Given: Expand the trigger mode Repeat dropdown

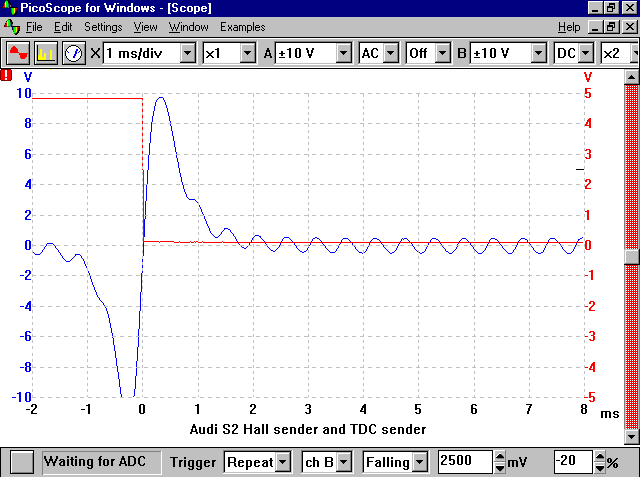Looking at the screenshot, I should pyautogui.click(x=283, y=462).
